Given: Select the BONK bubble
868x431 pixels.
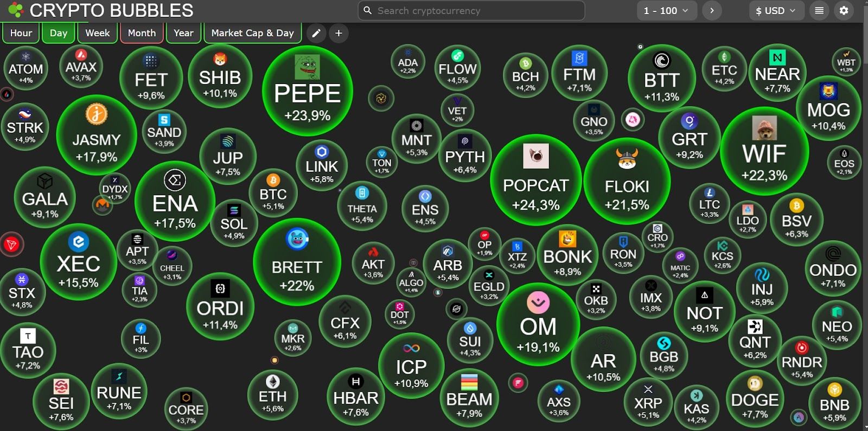Looking at the screenshot, I should click(568, 255).
